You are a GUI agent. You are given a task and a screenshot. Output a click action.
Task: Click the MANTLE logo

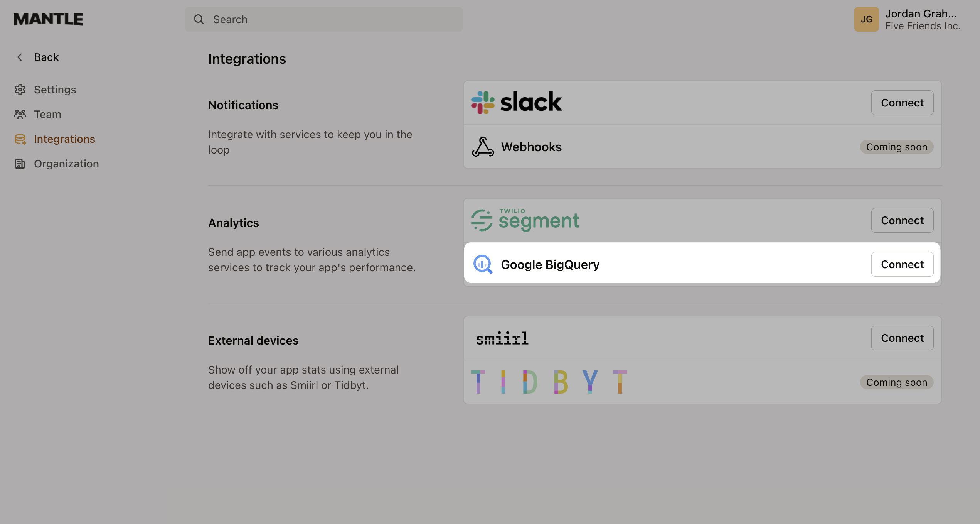[48, 19]
